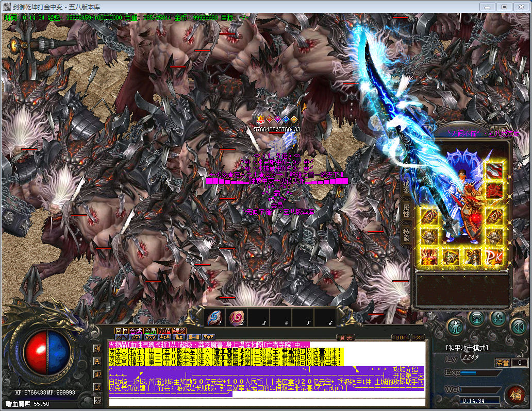Click the 经验 experience readout in top bar

click(85, 18)
